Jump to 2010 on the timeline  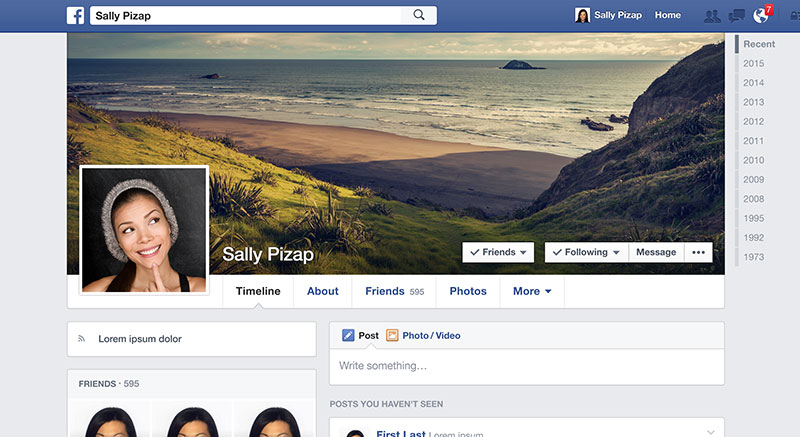pyautogui.click(x=754, y=160)
